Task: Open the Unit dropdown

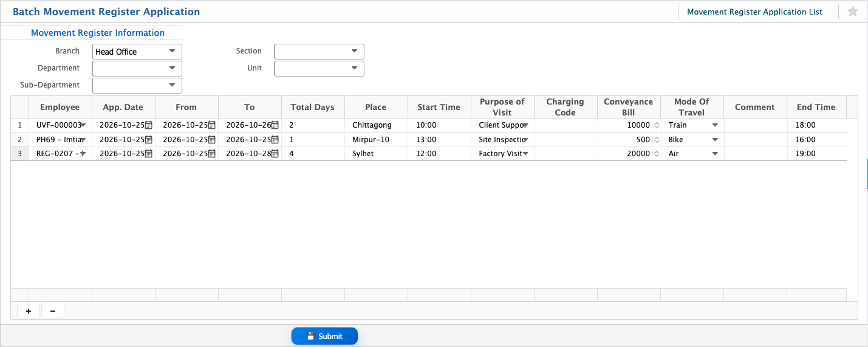Action: [320, 69]
